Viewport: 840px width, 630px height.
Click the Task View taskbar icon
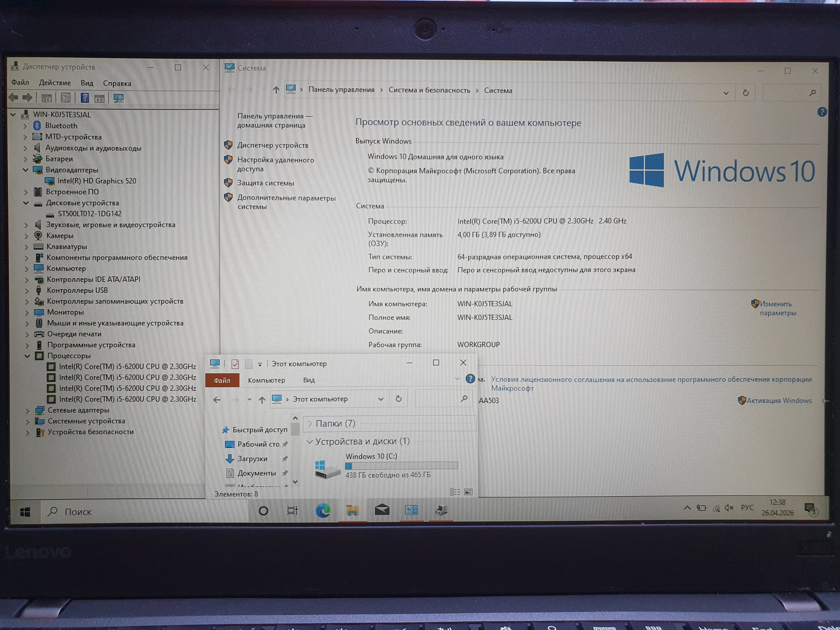292,511
